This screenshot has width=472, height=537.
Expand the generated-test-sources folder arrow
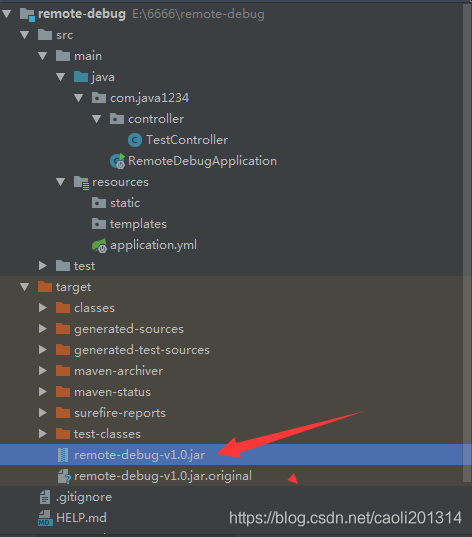pyautogui.click(x=42, y=350)
